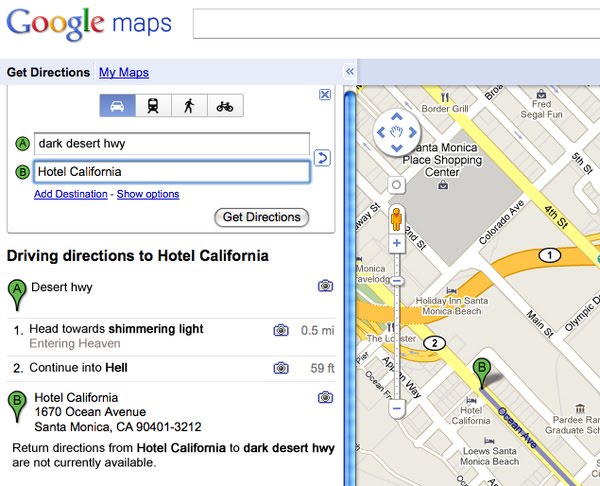Viewport: 600px width, 486px height.
Task: Click the Show options link
Action: [x=148, y=194]
